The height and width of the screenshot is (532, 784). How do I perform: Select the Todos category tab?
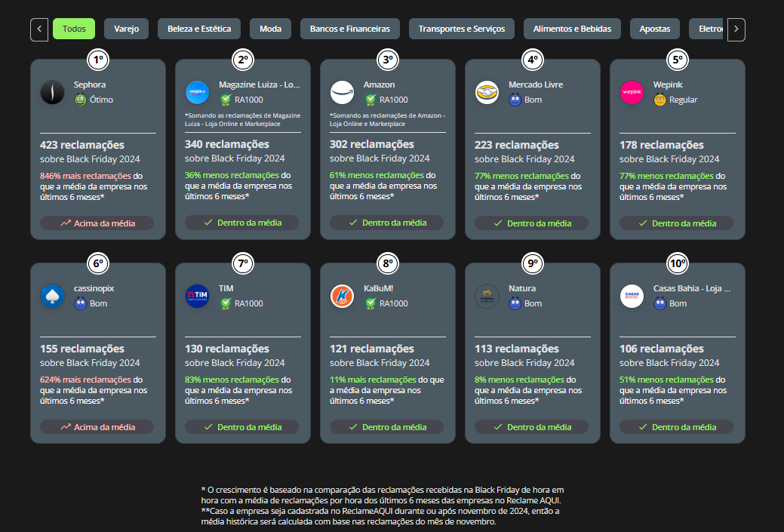click(74, 29)
